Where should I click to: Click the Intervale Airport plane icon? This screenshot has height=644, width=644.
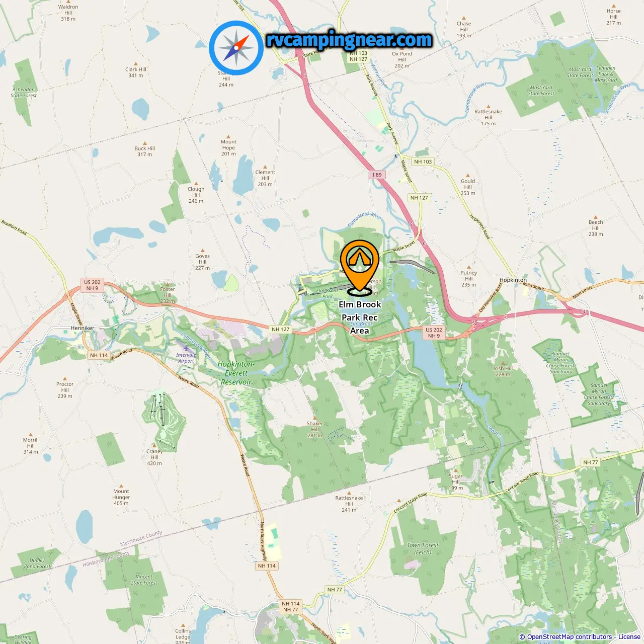tap(187, 348)
